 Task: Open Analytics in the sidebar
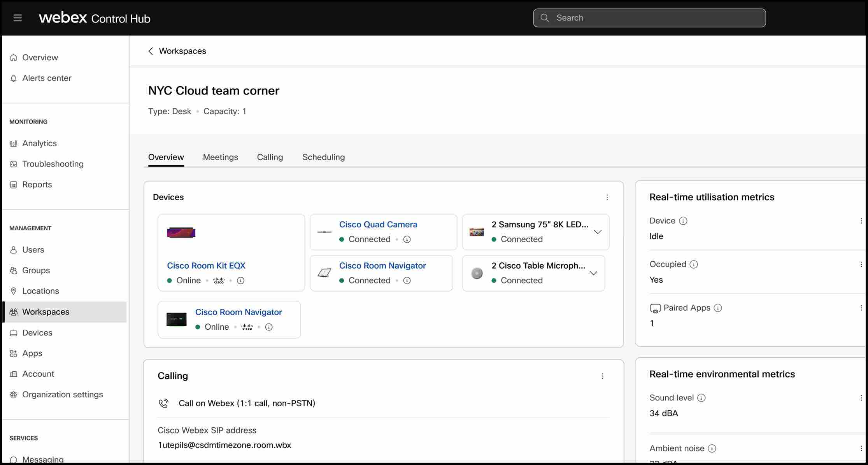click(x=39, y=143)
